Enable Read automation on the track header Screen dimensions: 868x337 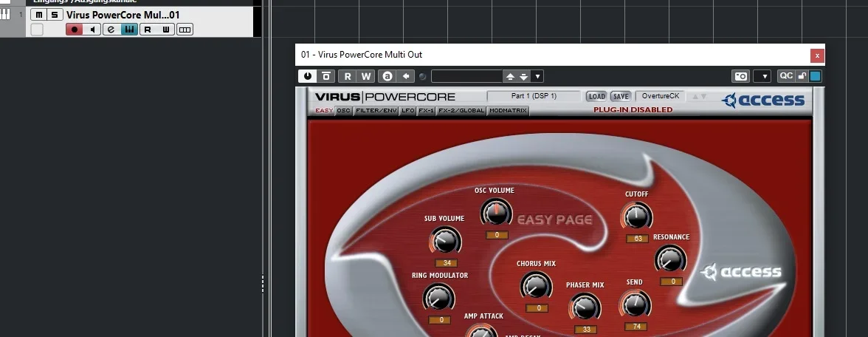pyautogui.click(x=148, y=30)
